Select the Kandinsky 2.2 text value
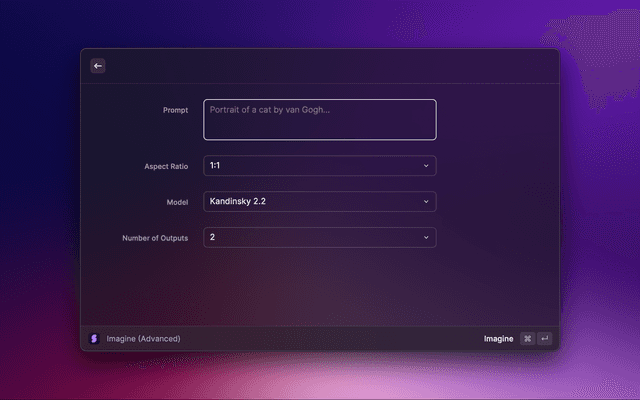Viewport: 640px width, 400px height. point(237,201)
